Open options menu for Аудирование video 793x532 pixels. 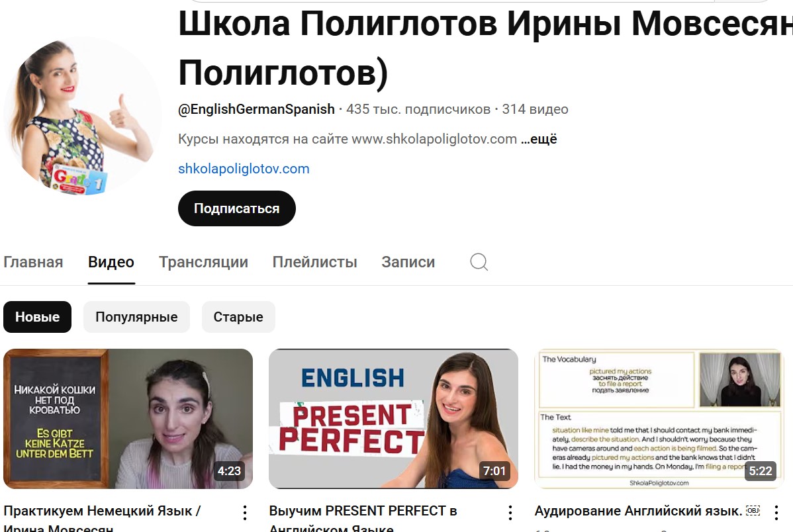tap(776, 513)
